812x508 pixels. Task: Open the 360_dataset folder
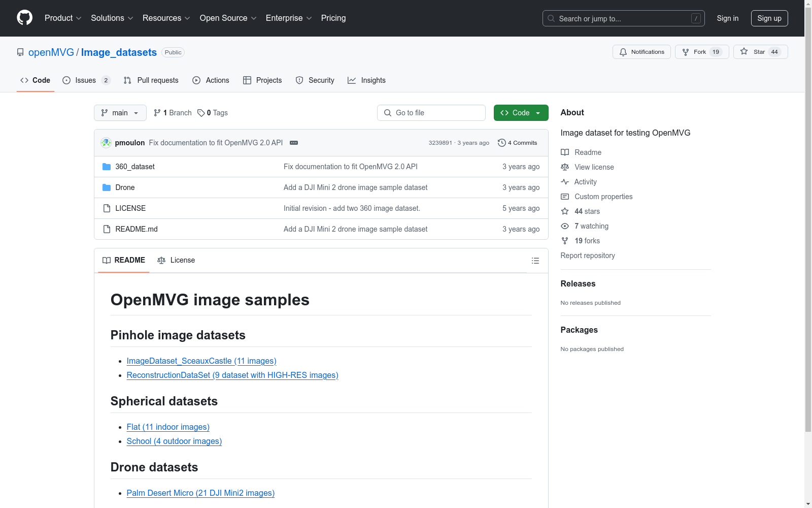[x=135, y=167]
